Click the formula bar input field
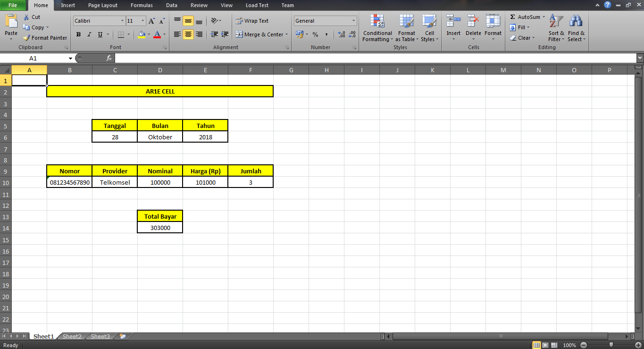644x349 pixels. tap(375, 58)
